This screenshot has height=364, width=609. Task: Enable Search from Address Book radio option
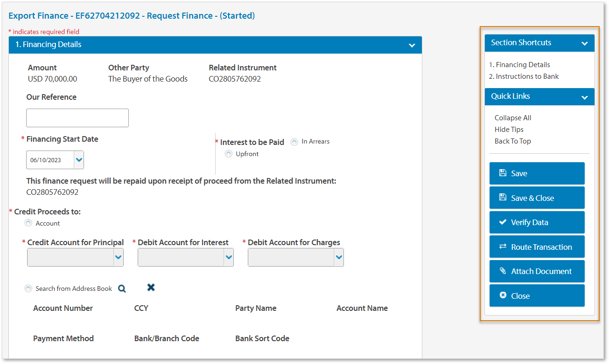tap(28, 288)
